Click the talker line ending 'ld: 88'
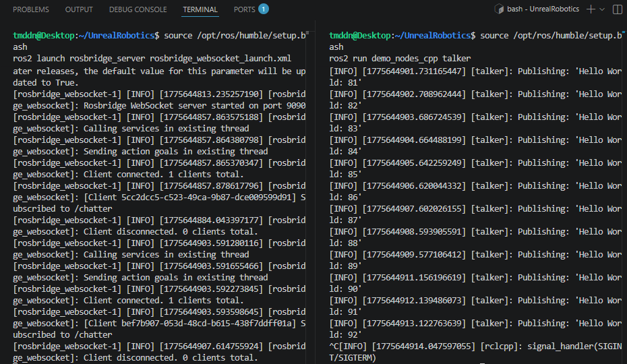 pyautogui.click(x=475, y=237)
